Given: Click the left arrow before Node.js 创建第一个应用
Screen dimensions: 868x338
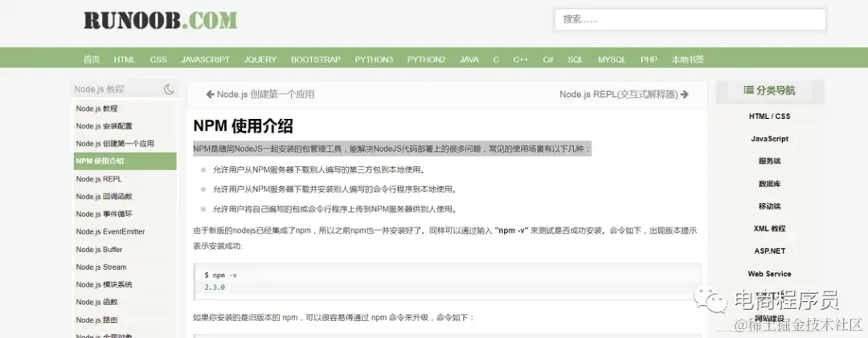Looking at the screenshot, I should coord(211,95).
